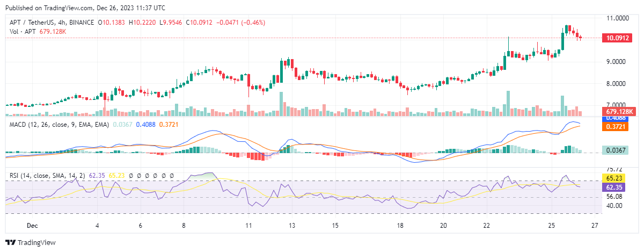Click the TradingView logo icon

tap(11, 243)
